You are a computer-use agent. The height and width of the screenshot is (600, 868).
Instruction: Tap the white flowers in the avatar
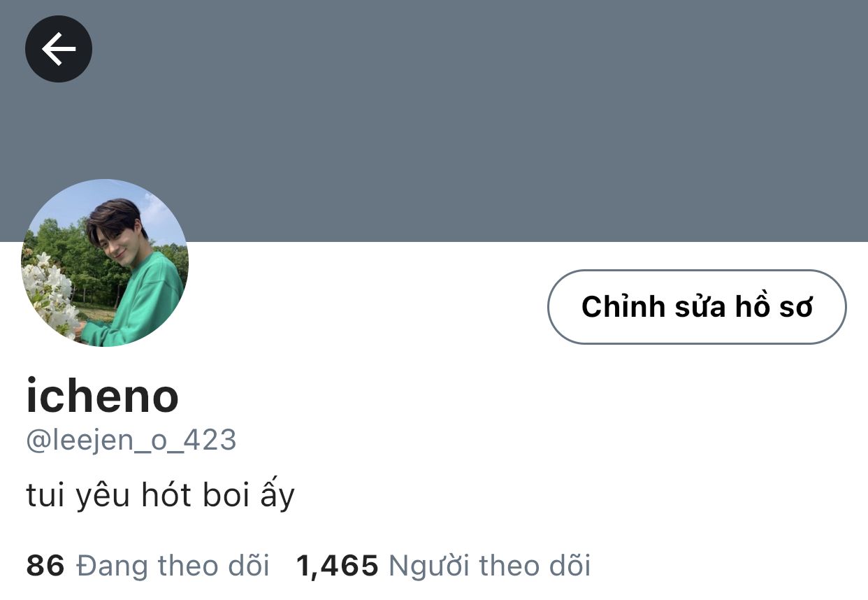pos(50,294)
